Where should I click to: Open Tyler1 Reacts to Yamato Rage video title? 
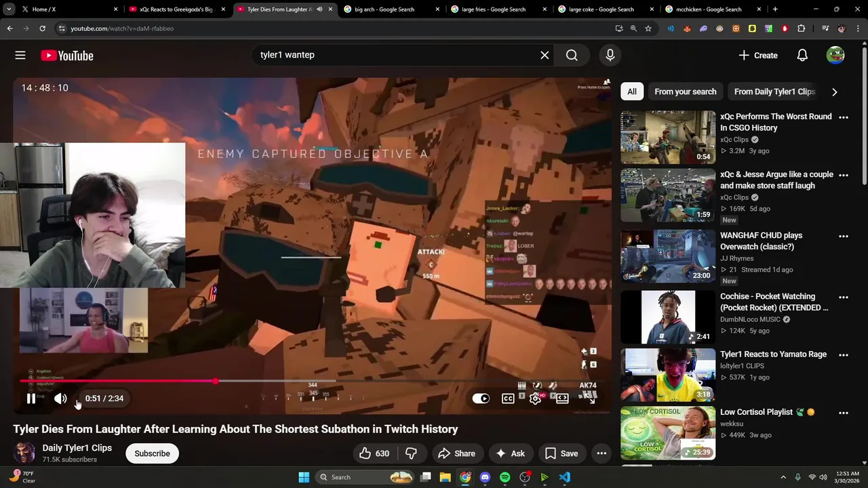tap(773, 354)
